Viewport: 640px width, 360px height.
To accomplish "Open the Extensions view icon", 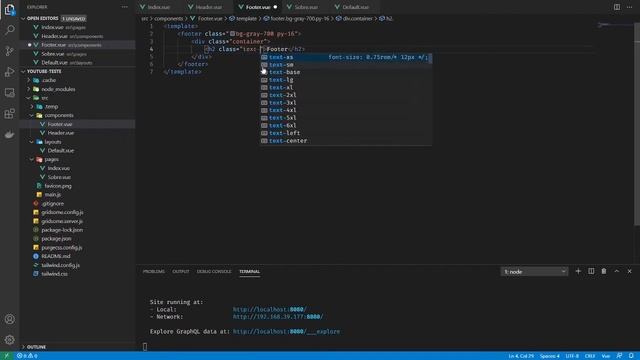I will [9, 113].
